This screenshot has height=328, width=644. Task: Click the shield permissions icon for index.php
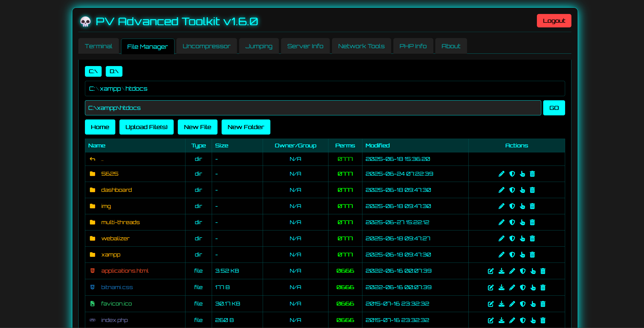(x=523, y=320)
